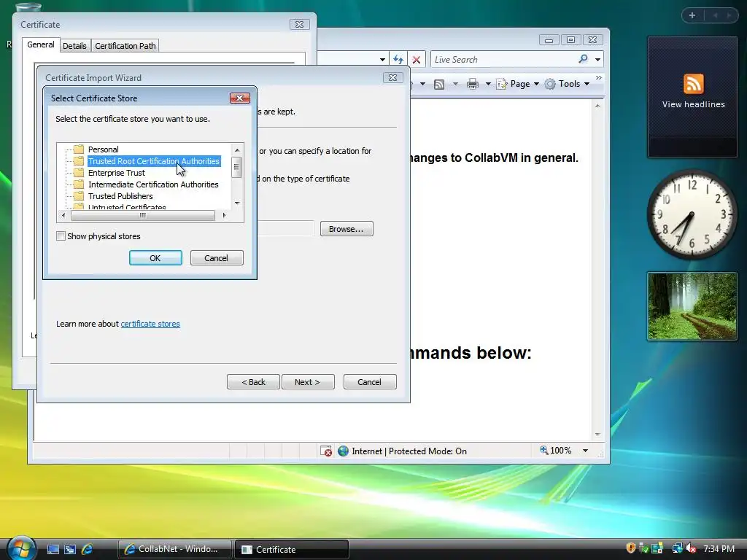Click the Live Search magnifier icon
Image resolution: width=747 pixels, height=560 pixels.
583,59
